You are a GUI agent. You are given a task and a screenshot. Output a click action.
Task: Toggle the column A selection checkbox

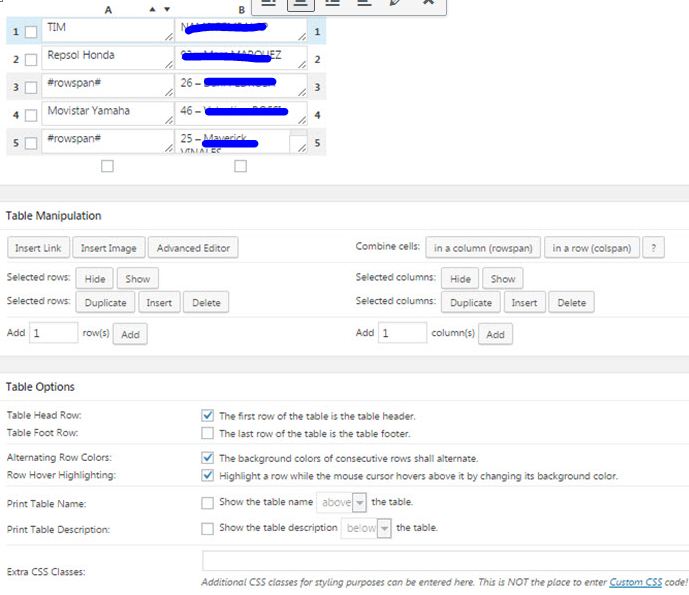click(x=107, y=166)
